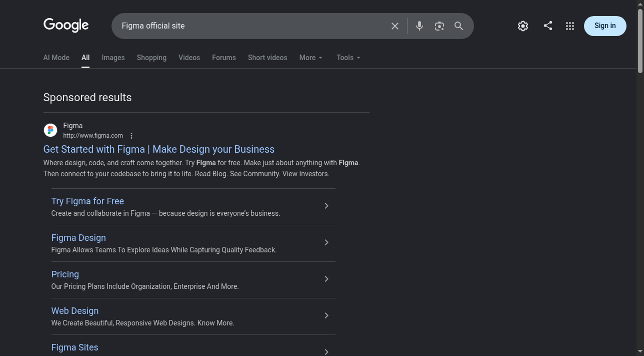Expand the More dropdown
The height and width of the screenshot is (356, 644).
tap(311, 58)
